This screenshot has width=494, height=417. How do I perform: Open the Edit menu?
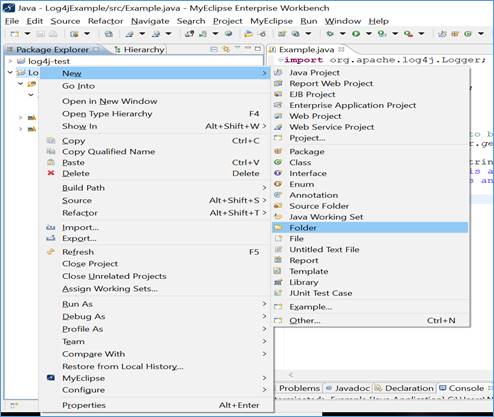click(x=35, y=21)
